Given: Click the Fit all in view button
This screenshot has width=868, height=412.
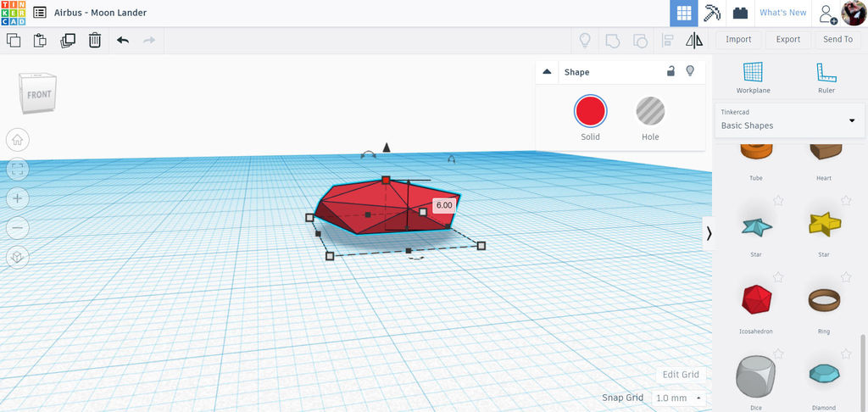Looking at the screenshot, I should coord(17,169).
